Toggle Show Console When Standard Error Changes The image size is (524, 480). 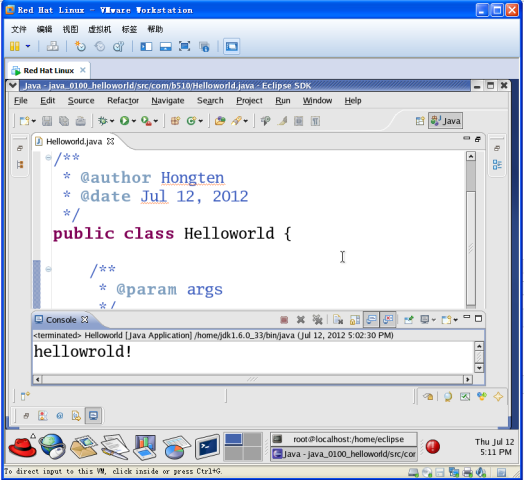[388, 320]
